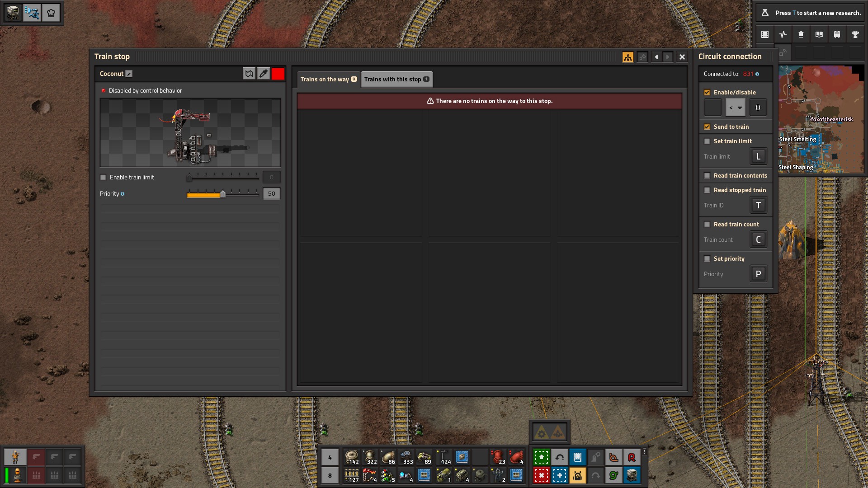Click the train stop entity preview
This screenshot has height=488, width=868.
pos(190,133)
